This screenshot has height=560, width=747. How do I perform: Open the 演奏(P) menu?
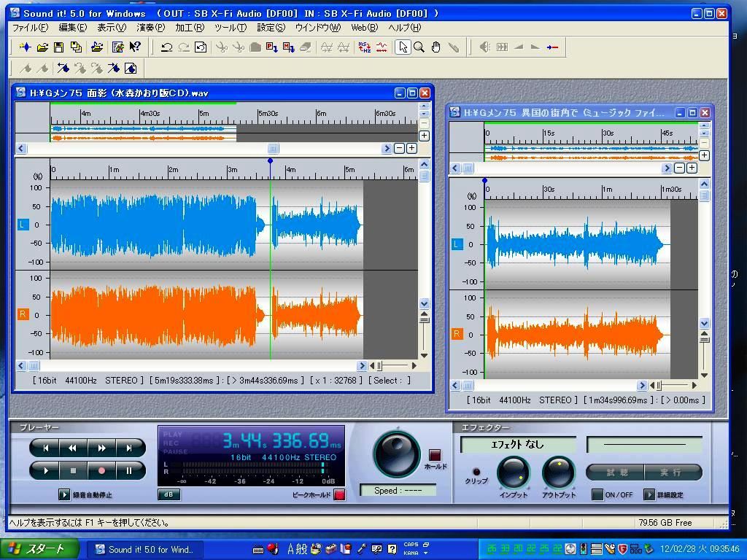[150, 28]
